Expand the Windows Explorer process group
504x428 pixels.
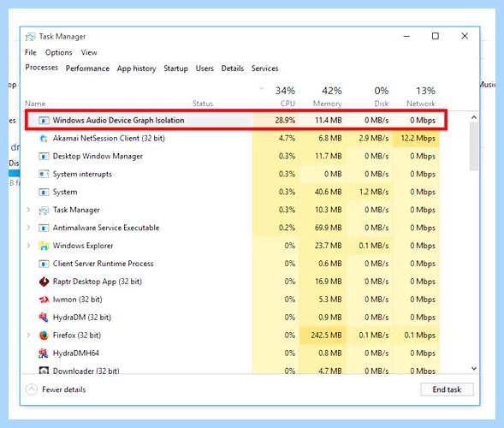click(28, 246)
